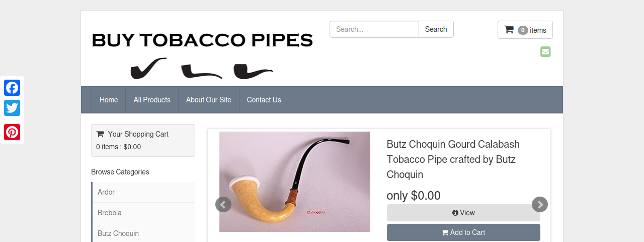Open the All Products menu item
Viewport: 644px width, 242px height.
(152, 100)
